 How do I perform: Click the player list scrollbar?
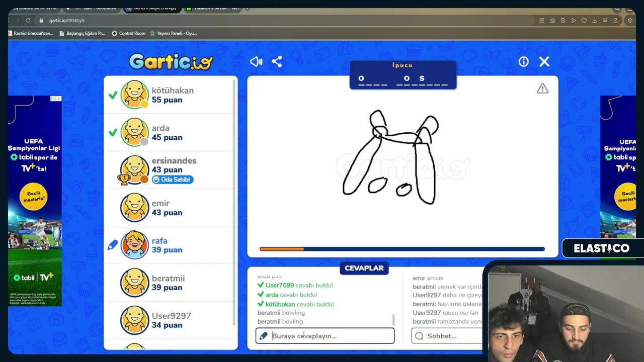[234, 201]
